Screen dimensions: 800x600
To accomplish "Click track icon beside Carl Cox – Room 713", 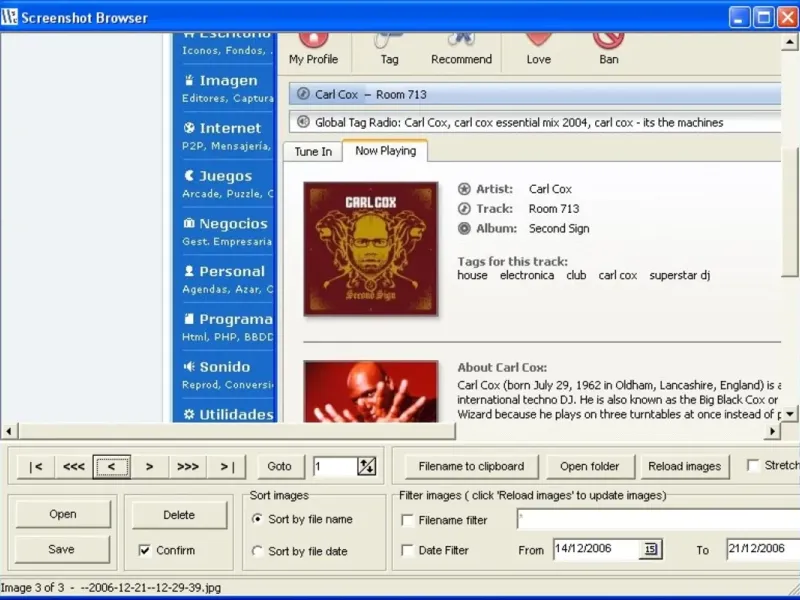I will (303, 94).
